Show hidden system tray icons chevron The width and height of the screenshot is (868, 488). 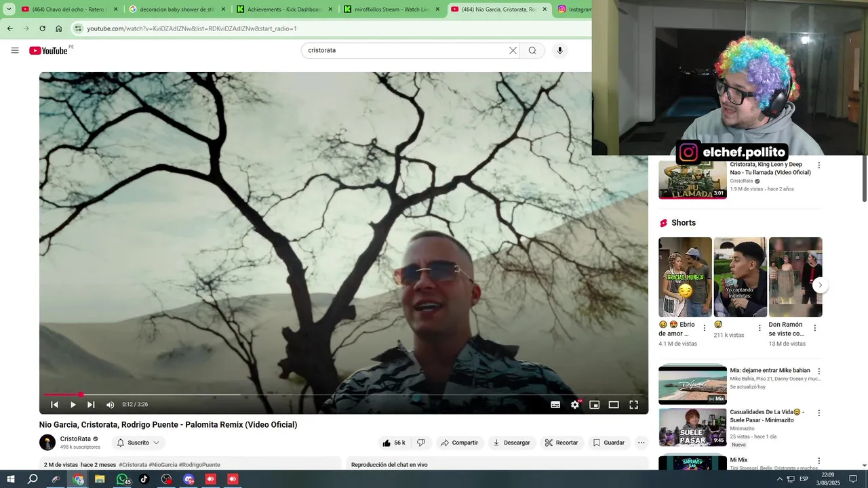(x=779, y=479)
